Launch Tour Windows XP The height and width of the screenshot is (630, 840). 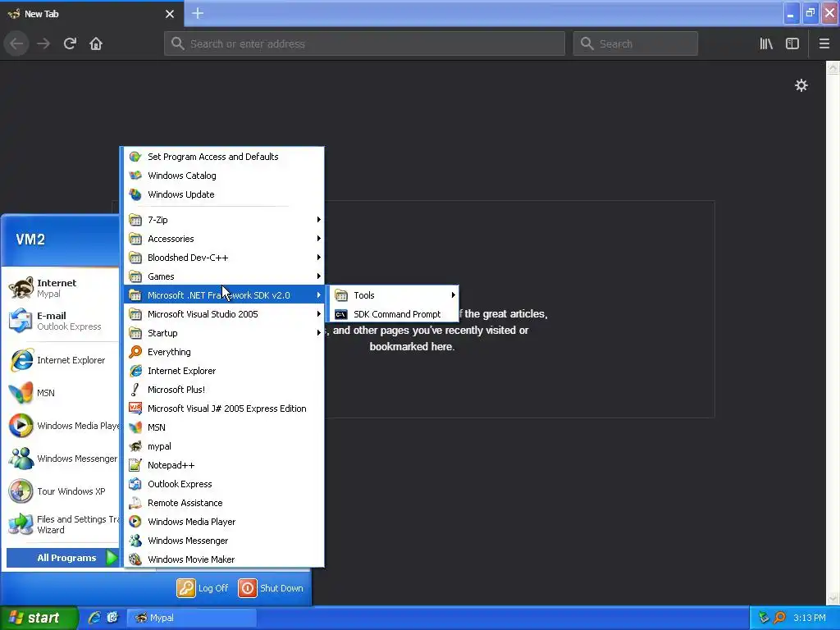pos(62,491)
